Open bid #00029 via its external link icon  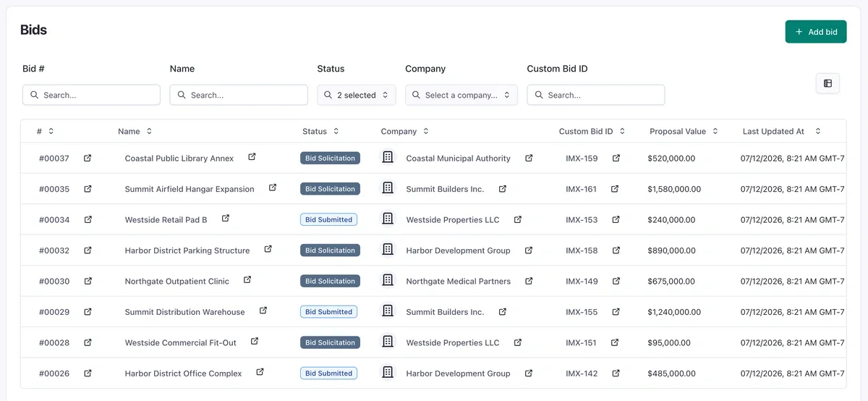(x=88, y=312)
